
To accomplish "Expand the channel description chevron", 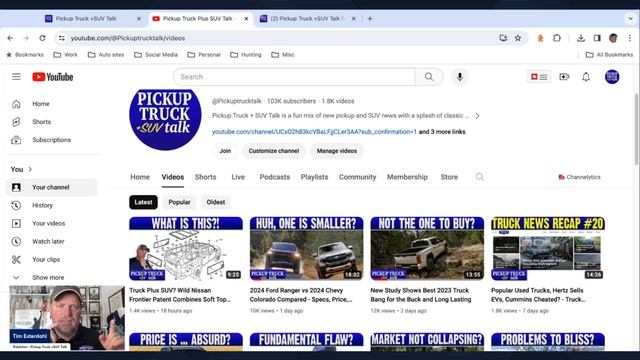I will tap(477, 116).
